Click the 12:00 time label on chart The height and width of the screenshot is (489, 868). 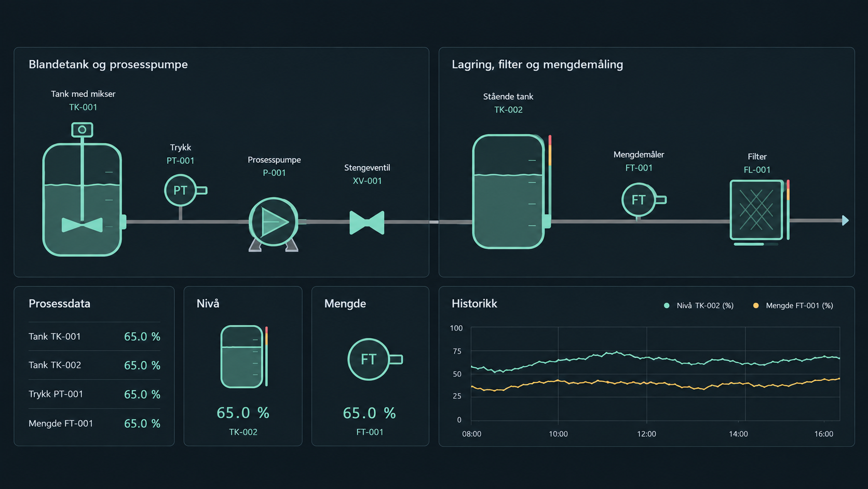point(646,434)
